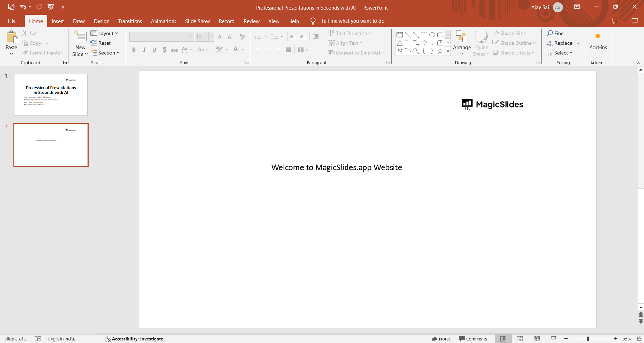Select the text box shape in gallery
The image size is (644, 343).
(x=400, y=34)
